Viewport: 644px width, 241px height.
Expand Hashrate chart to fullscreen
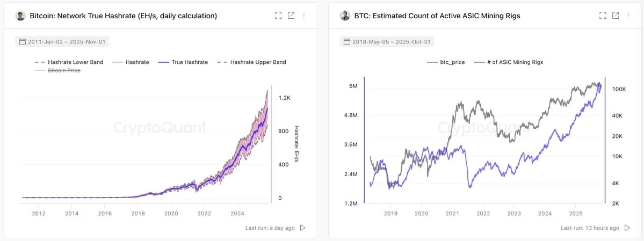click(x=278, y=16)
